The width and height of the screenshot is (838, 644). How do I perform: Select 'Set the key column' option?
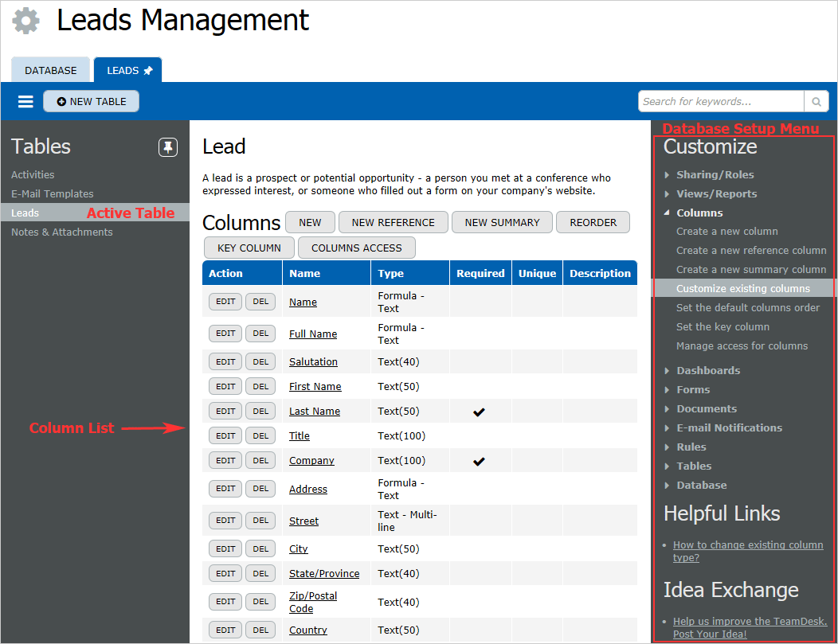click(722, 327)
